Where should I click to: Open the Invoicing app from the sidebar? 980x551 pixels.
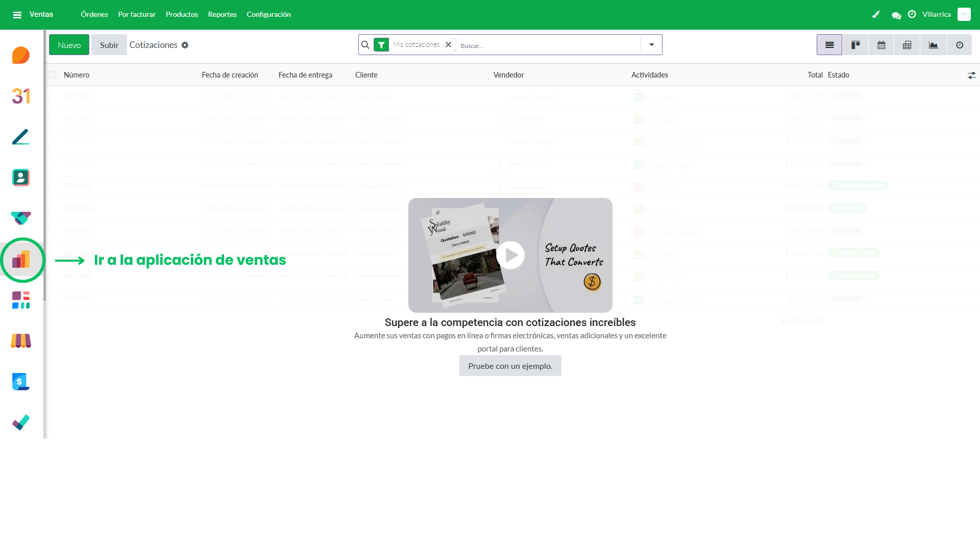coord(20,382)
